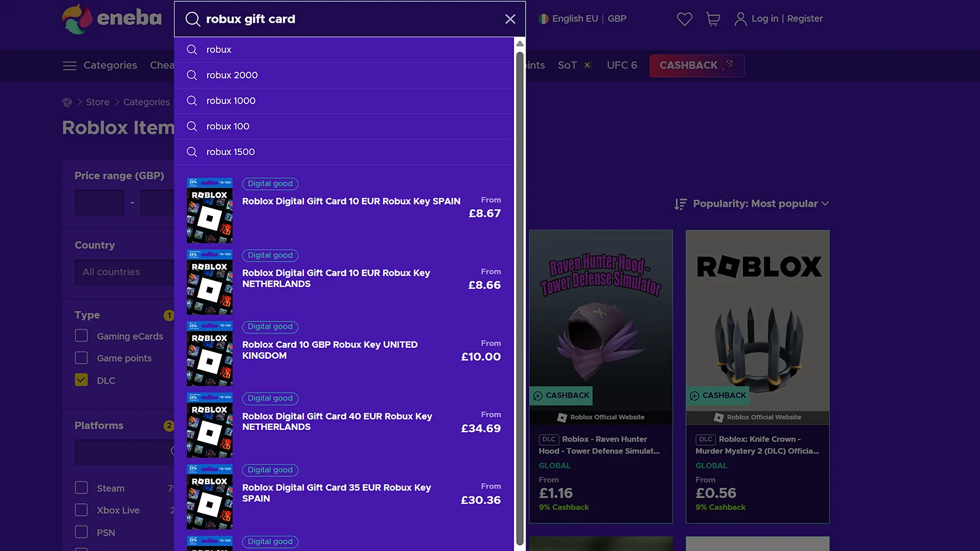
Task: Click the search results scrollbar thumb
Action: point(520,298)
